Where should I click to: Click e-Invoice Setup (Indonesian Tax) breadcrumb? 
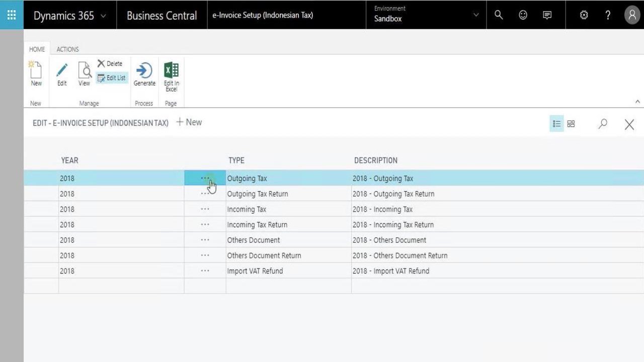click(x=263, y=15)
